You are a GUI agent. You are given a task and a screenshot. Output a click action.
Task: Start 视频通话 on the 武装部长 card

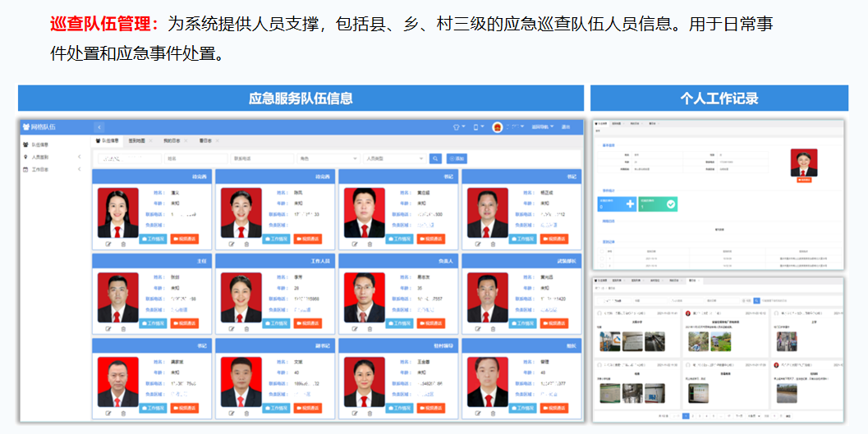(x=554, y=323)
